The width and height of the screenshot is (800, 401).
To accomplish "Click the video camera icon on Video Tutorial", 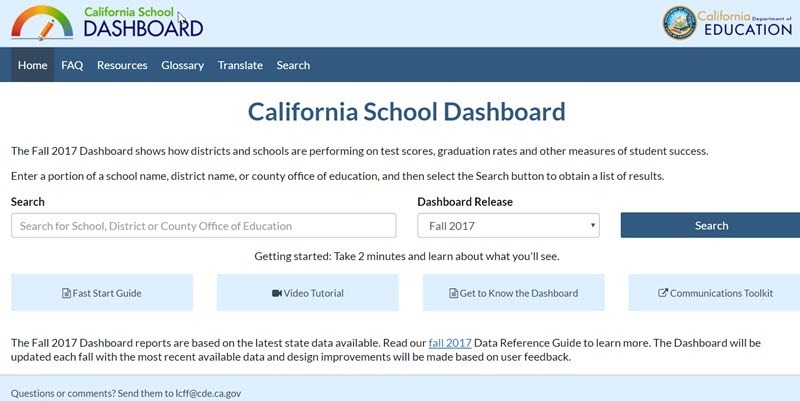I will point(277,293).
